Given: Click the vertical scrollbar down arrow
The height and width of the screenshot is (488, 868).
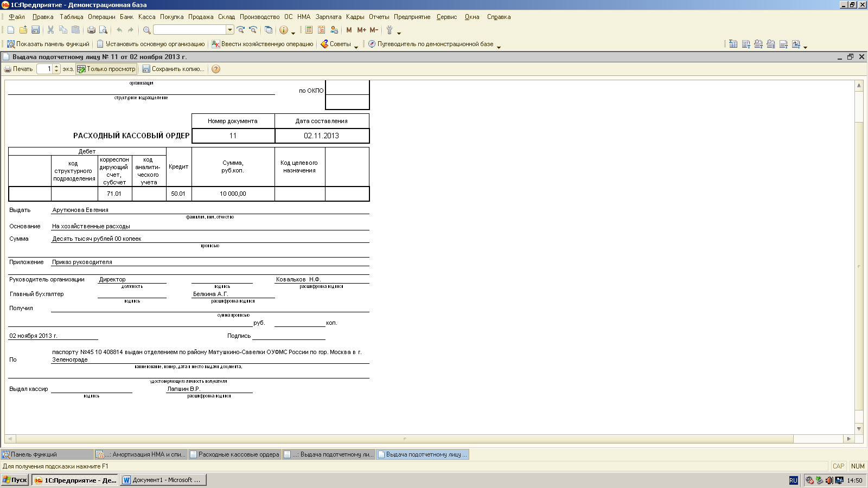Looking at the screenshot, I should tap(859, 429).
